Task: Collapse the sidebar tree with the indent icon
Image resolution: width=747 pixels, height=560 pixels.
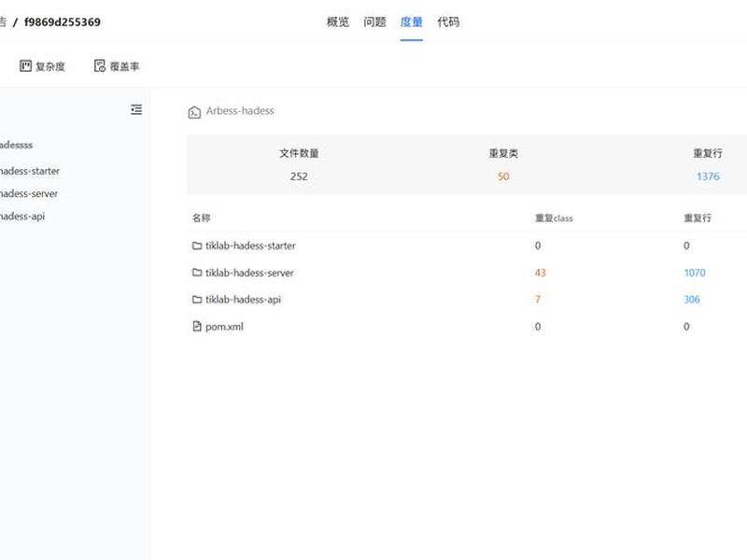Action: click(x=136, y=109)
